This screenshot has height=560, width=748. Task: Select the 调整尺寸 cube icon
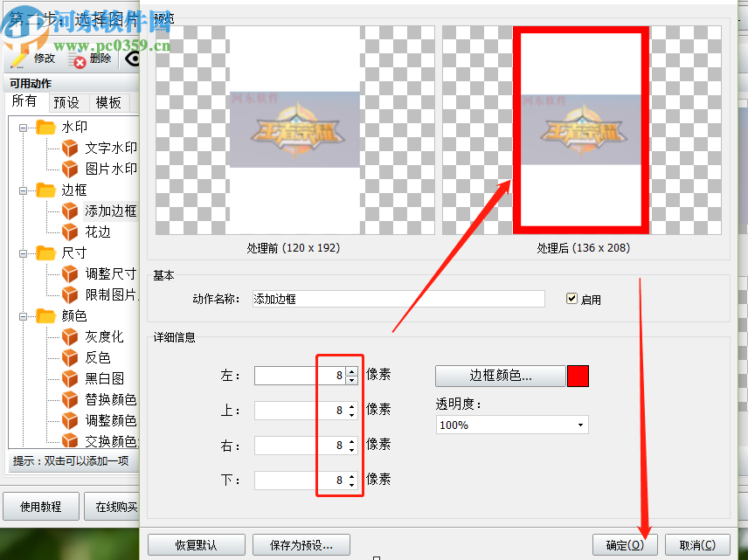(x=70, y=273)
